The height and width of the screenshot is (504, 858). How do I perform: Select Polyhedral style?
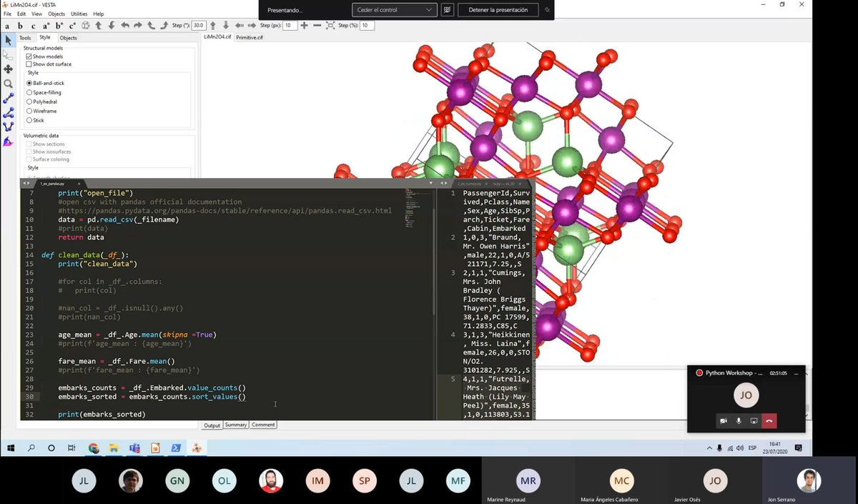(x=29, y=102)
